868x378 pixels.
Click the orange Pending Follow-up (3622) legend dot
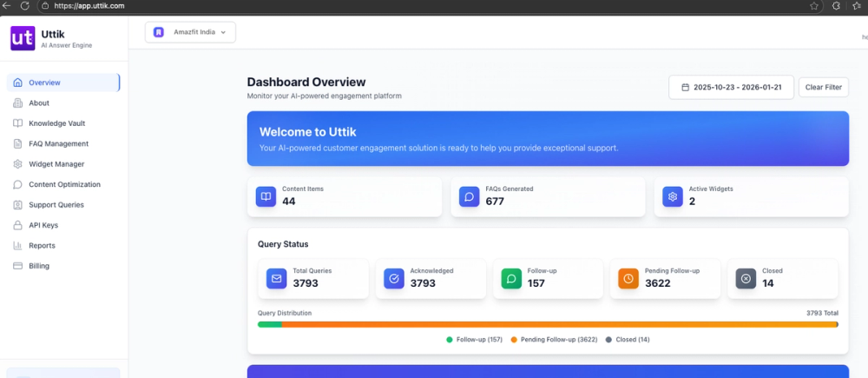pos(514,339)
